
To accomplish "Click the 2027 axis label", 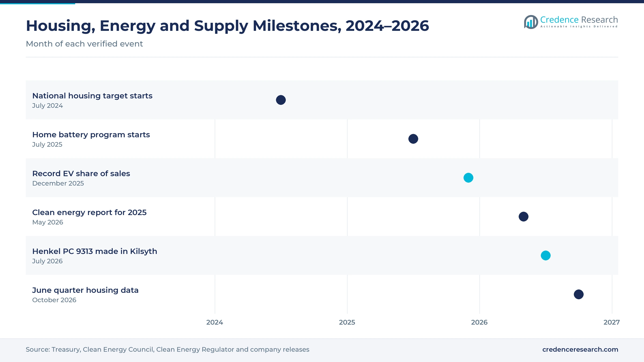I will [x=612, y=322].
